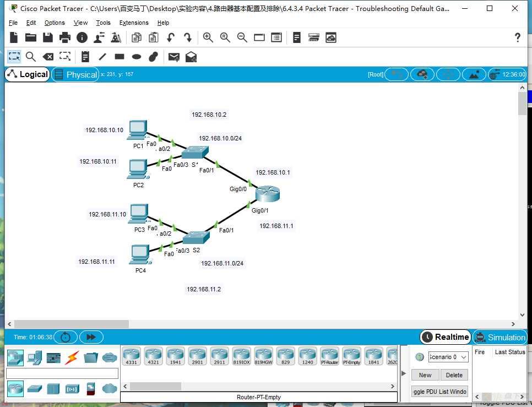Open a file with folder icon
Screen dimensions: 532x407
click(30, 37)
